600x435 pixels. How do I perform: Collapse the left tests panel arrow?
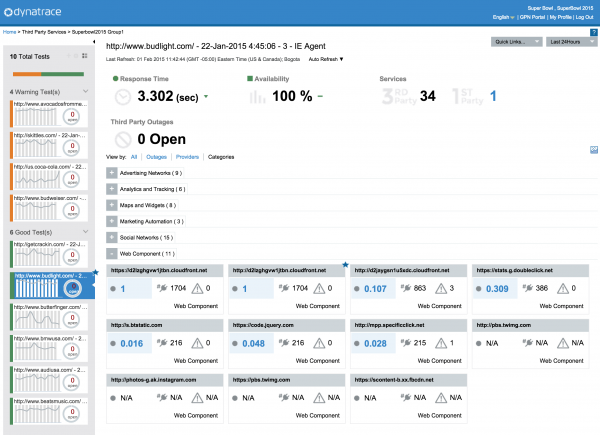pyautogui.click(x=94, y=41)
